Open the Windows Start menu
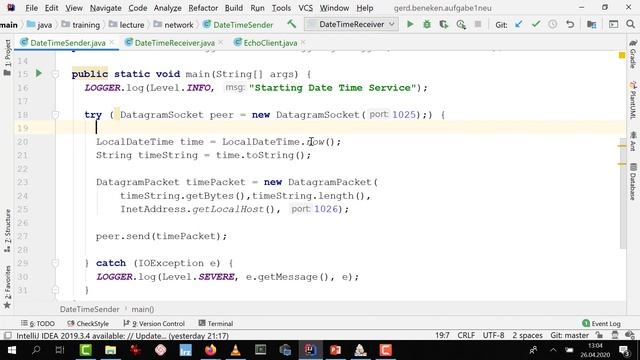This screenshot has height=360, width=640. tap(11, 350)
